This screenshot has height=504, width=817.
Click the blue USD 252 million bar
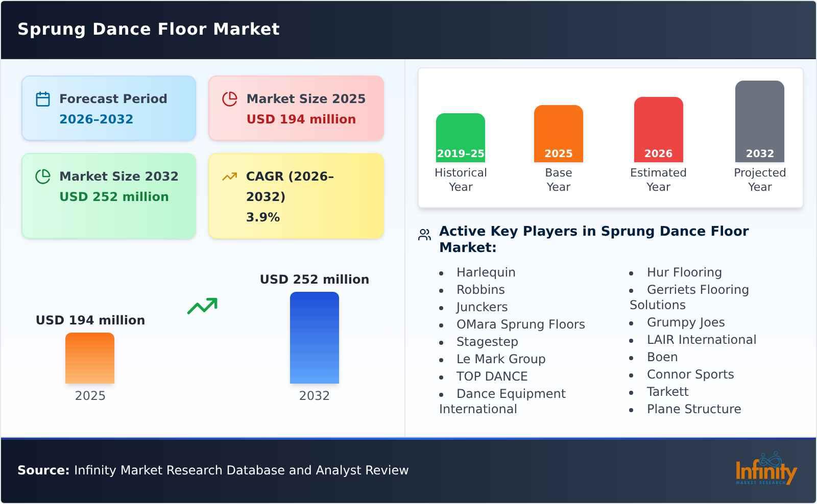point(314,337)
